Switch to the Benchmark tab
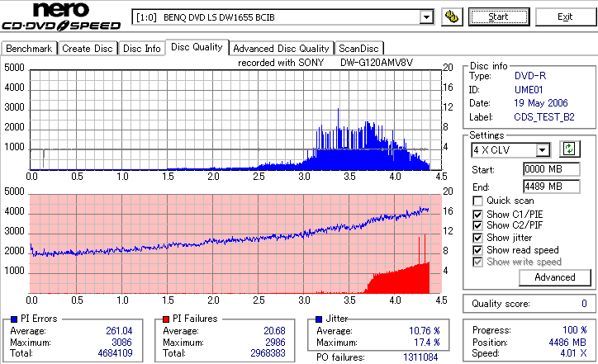Image resolution: width=598 pixels, height=364 pixels. coord(29,49)
